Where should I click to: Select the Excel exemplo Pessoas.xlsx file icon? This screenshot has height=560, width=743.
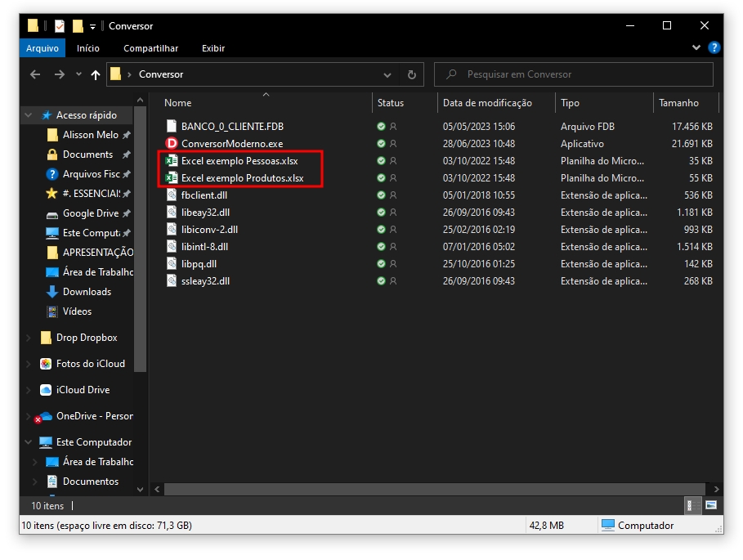coord(172,161)
